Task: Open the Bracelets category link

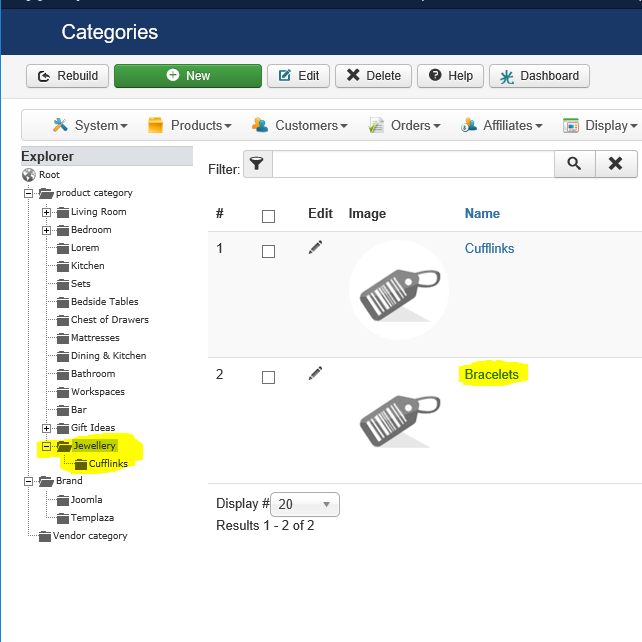Action: (x=491, y=374)
